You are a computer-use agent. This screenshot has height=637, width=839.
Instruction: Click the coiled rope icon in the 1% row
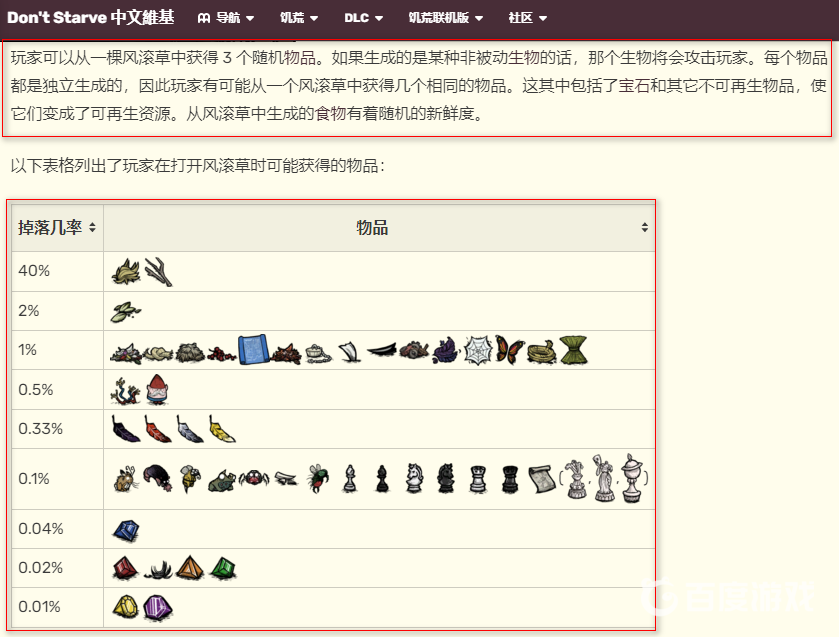(x=541, y=352)
